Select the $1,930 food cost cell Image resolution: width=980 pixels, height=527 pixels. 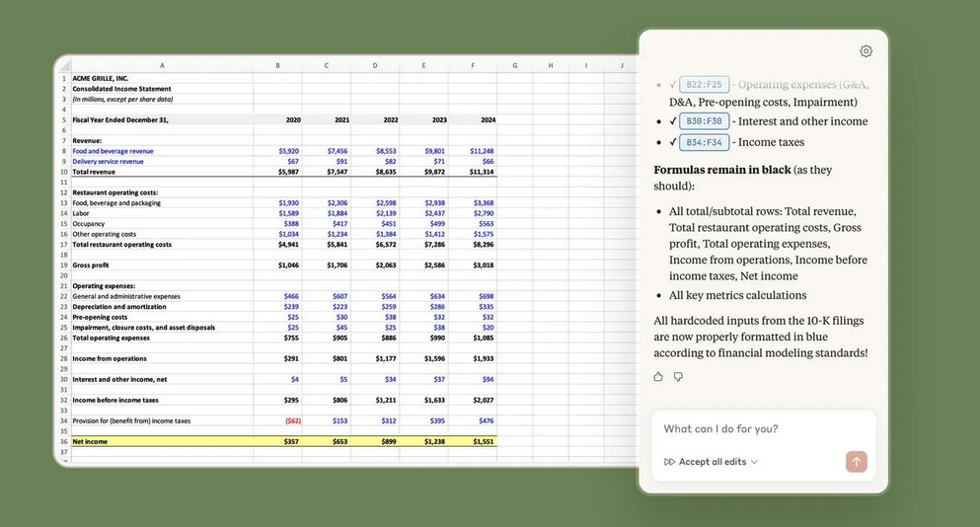pyautogui.click(x=277, y=203)
